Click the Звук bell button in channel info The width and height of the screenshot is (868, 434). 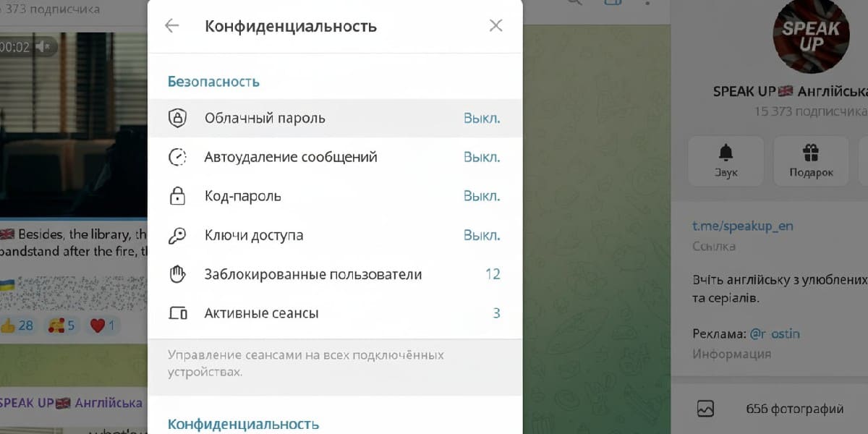726,161
